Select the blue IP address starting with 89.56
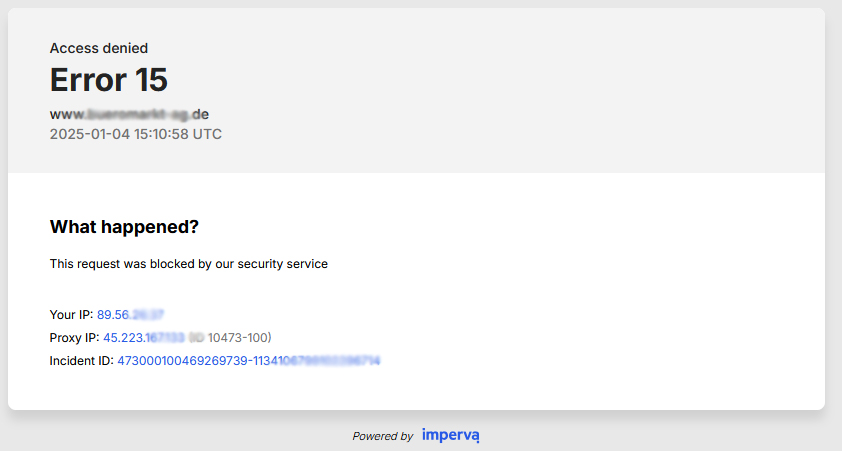Screen dimensions: 842x451 130,314
